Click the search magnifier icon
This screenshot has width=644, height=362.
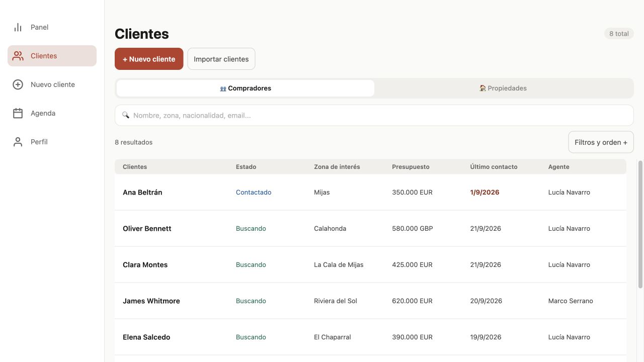(x=126, y=115)
